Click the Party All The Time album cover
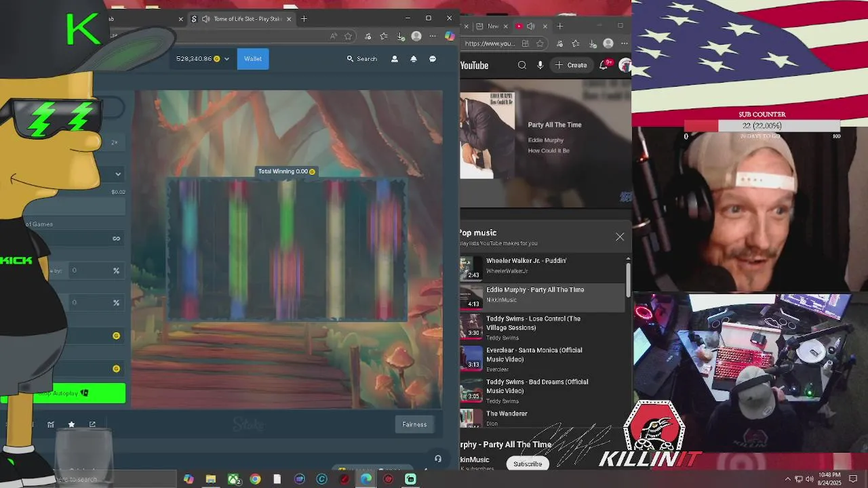868x488 pixels. click(x=488, y=136)
